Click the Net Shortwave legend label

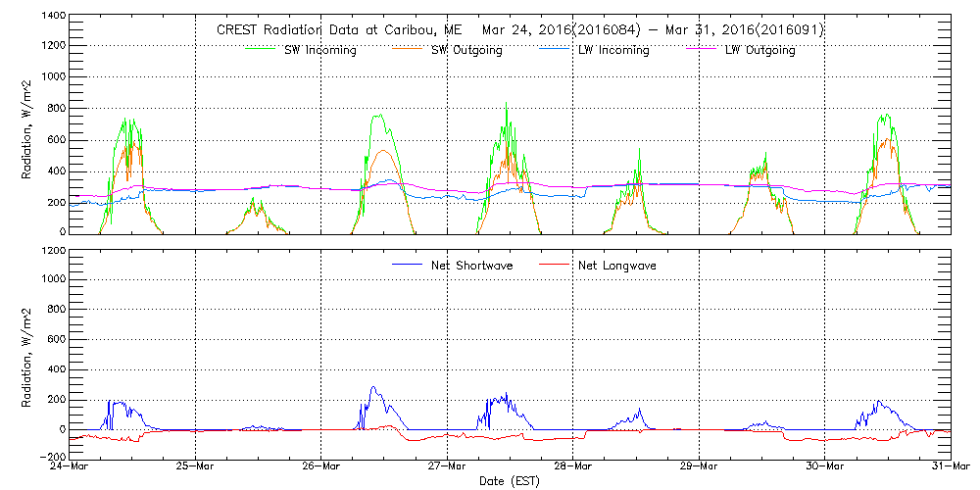pos(472,266)
